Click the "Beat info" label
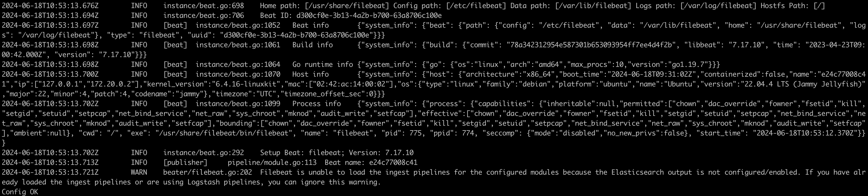The height and width of the screenshot is (196, 868). coord(310,25)
